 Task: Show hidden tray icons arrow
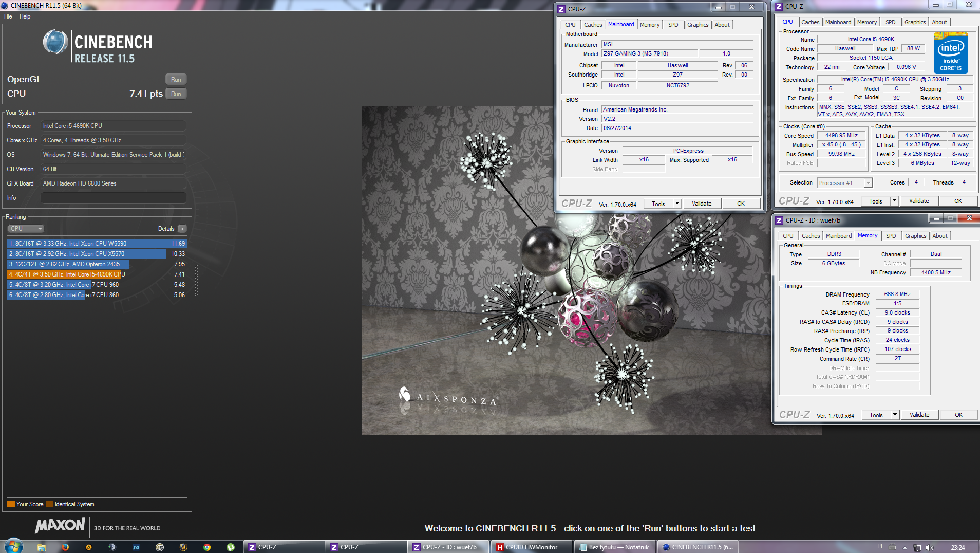(x=904, y=547)
